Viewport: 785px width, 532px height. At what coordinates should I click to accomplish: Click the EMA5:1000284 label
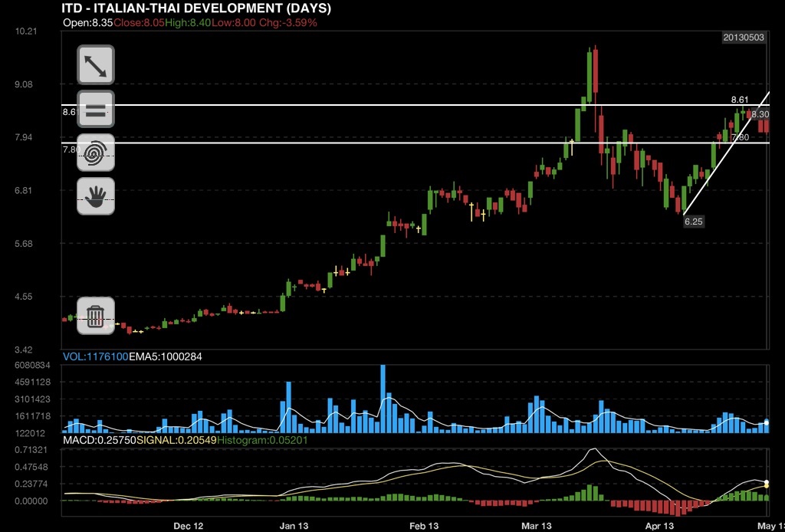click(x=166, y=356)
